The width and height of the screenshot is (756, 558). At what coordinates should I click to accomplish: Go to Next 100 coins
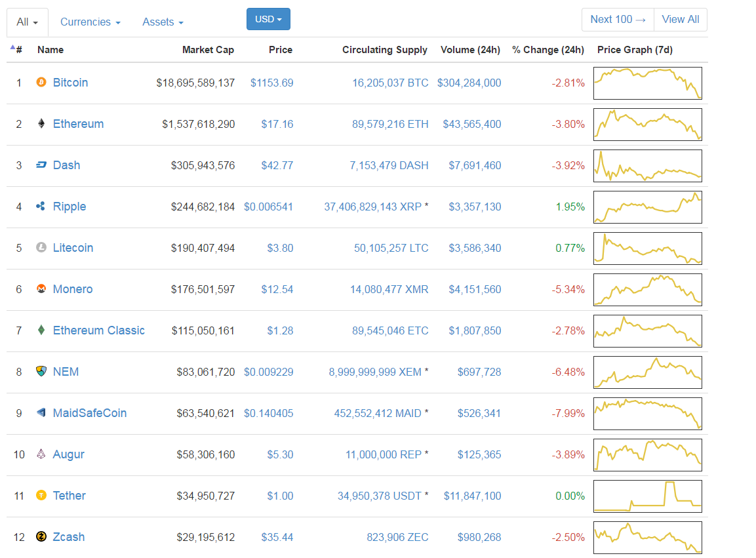tap(618, 19)
